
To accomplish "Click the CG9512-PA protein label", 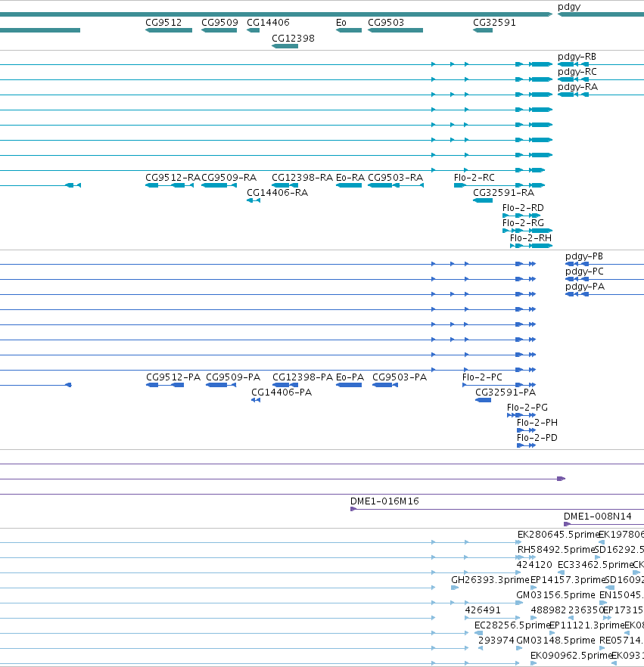I will (173, 377).
